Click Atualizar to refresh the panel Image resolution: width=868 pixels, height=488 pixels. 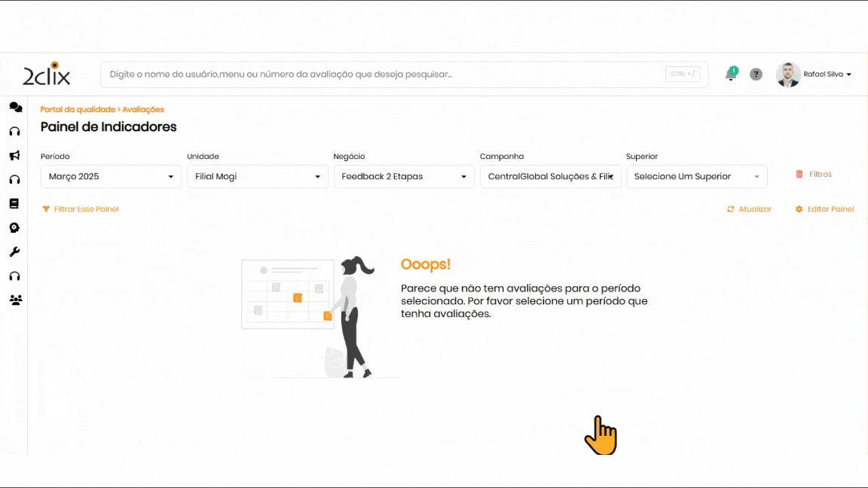[749, 209]
